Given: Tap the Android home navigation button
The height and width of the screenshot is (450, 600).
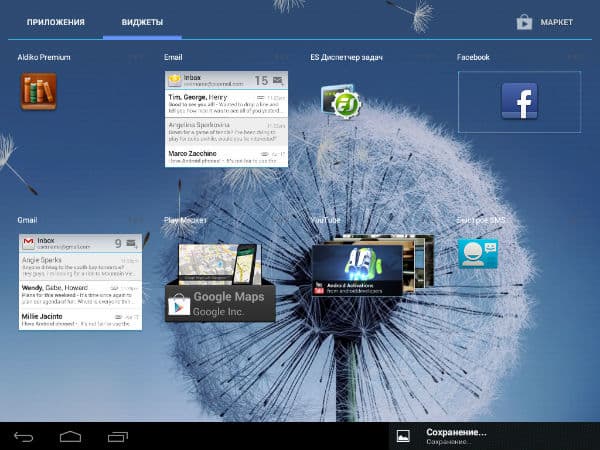Looking at the screenshot, I should click(x=70, y=437).
